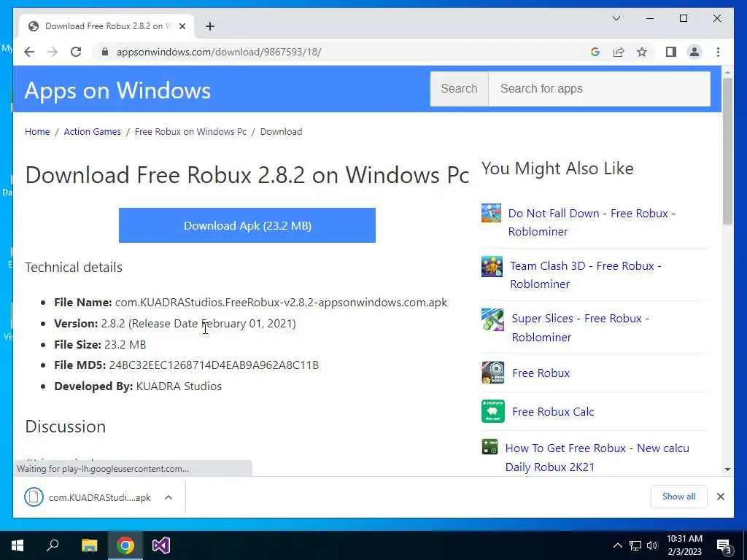Screen dimensions: 747x560
Task: Open Super Slices - Free Robux link
Action: point(580,327)
